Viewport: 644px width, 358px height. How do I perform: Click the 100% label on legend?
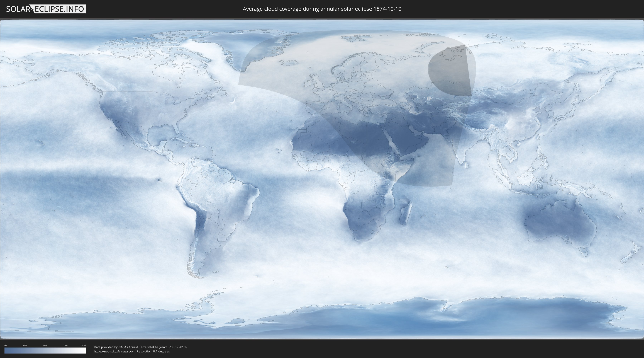click(x=83, y=345)
